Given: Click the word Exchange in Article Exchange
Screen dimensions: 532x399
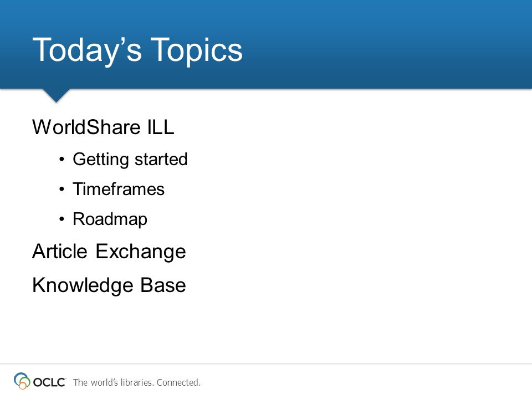Looking at the screenshot, I should (141, 252).
